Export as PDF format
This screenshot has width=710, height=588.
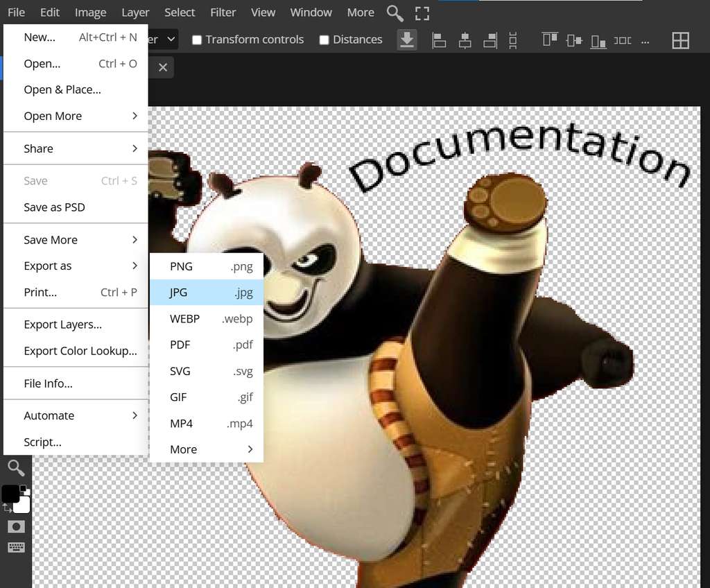pos(207,345)
